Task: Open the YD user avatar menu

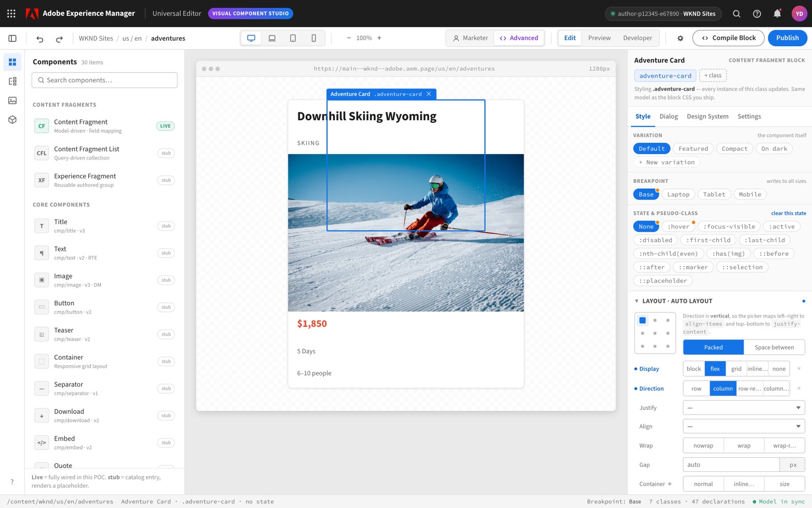Action: pos(799,14)
